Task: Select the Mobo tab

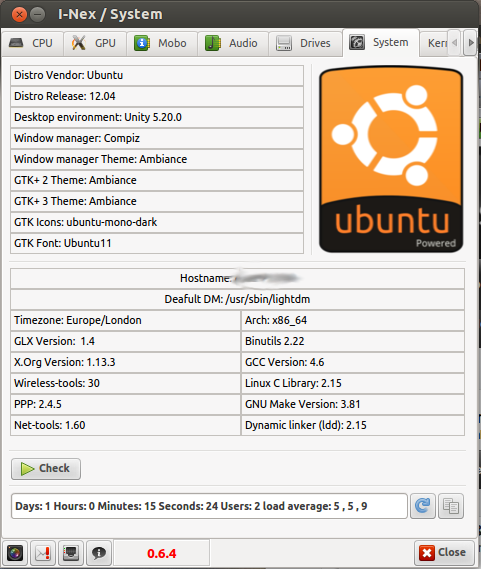Action: (x=162, y=43)
